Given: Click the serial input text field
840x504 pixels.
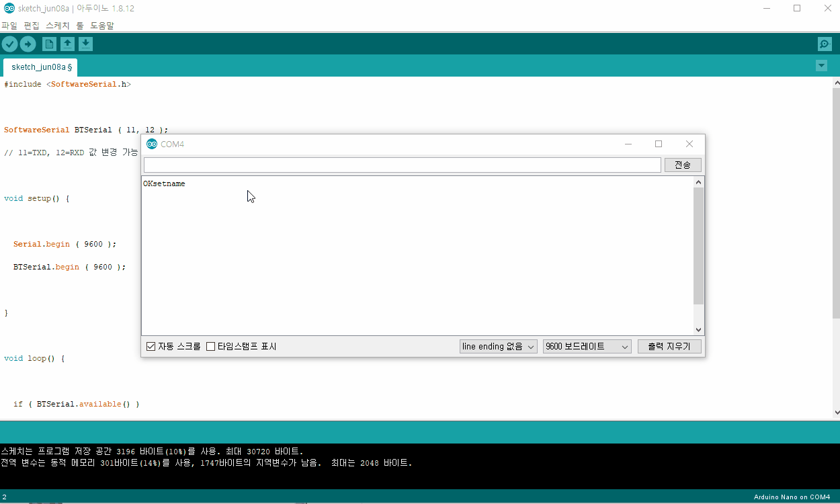Looking at the screenshot, I should point(402,165).
